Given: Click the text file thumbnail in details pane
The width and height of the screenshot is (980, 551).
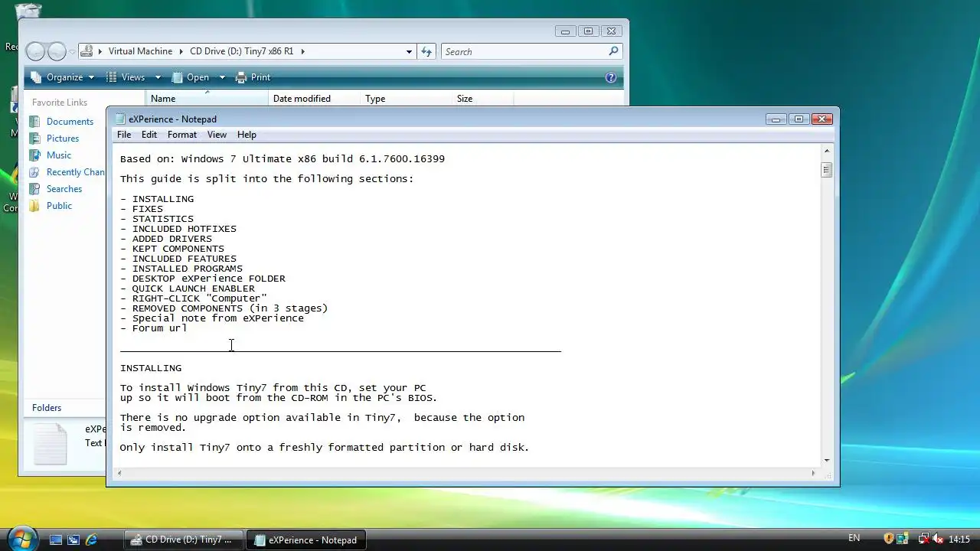Looking at the screenshot, I should (x=51, y=443).
